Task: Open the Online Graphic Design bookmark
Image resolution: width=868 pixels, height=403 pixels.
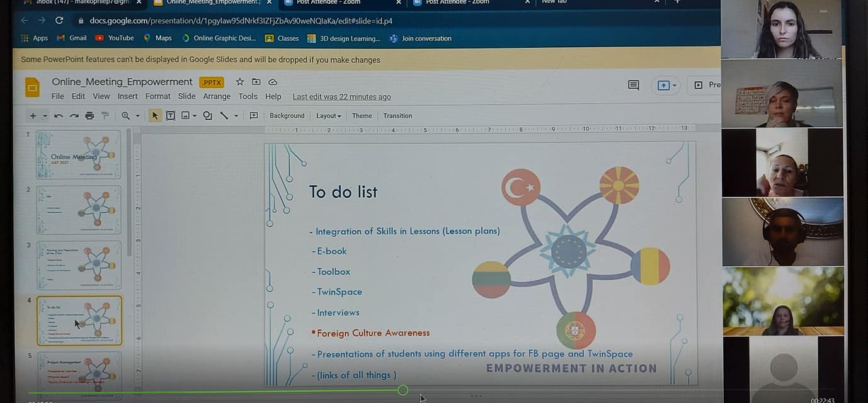Action: coord(219,38)
